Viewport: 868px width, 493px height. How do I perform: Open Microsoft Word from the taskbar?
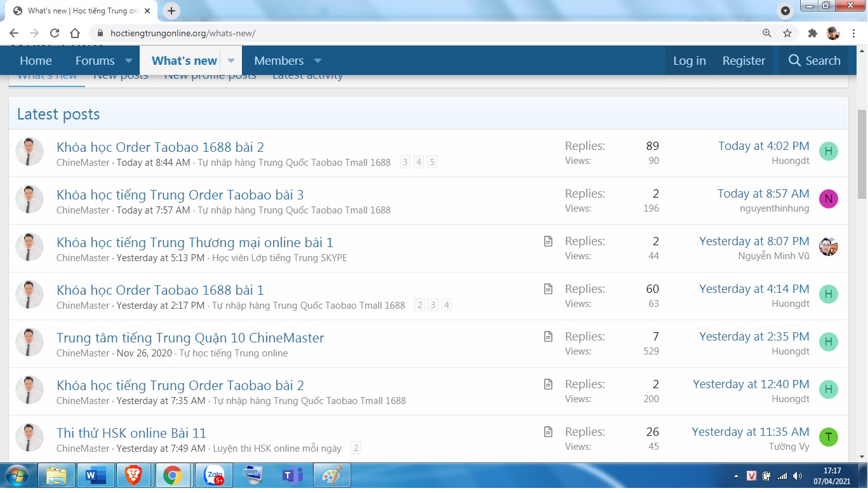[95, 475]
